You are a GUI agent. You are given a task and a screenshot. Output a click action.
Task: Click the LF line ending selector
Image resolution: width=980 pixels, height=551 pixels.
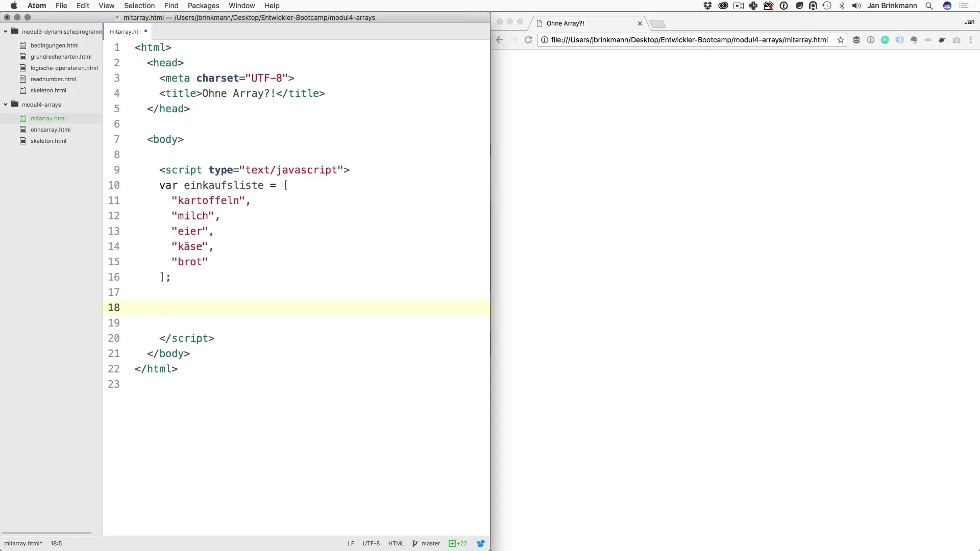tap(351, 543)
